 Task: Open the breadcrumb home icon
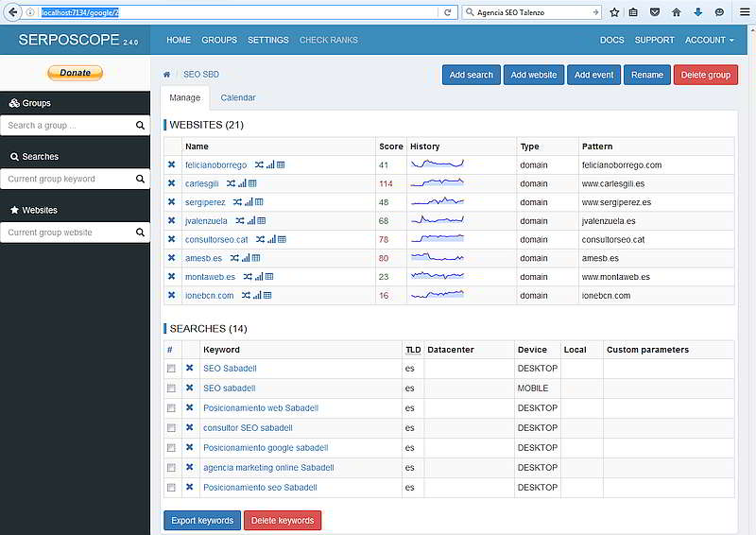point(167,74)
